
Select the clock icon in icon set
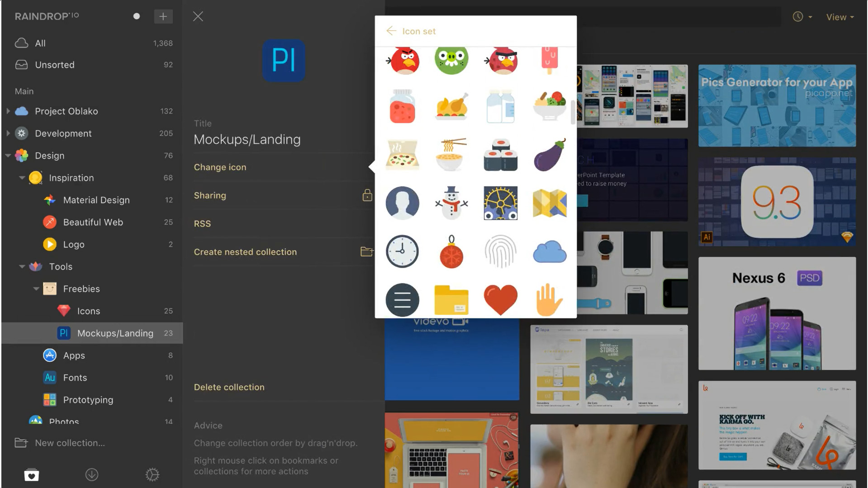click(x=402, y=251)
